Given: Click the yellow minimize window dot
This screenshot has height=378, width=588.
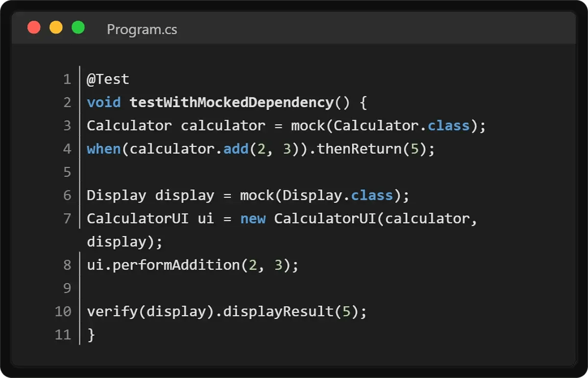Looking at the screenshot, I should tap(56, 27).
